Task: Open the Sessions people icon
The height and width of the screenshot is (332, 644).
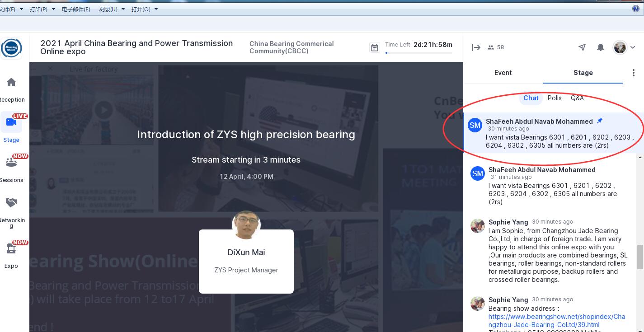Action: pos(11,162)
